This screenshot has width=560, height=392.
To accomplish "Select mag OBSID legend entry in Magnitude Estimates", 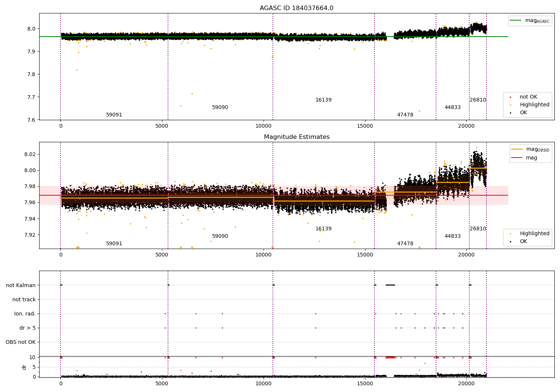I will point(531,149).
